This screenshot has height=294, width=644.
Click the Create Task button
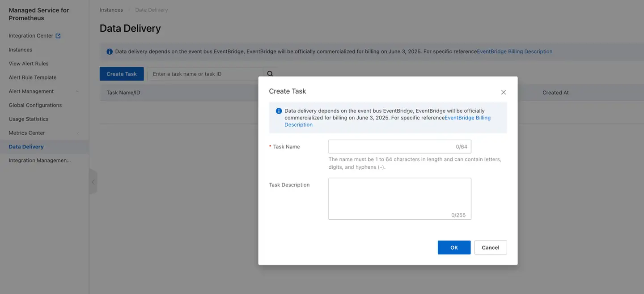pos(122,73)
